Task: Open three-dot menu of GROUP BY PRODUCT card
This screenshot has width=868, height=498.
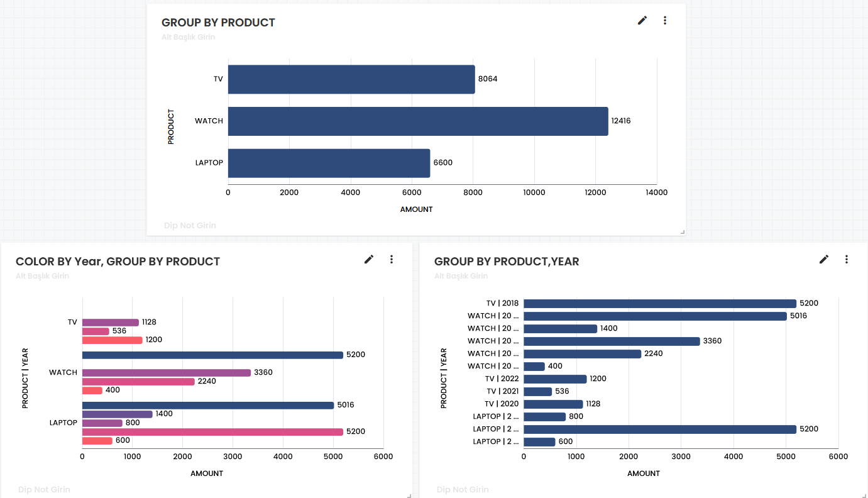Action: pyautogui.click(x=665, y=21)
